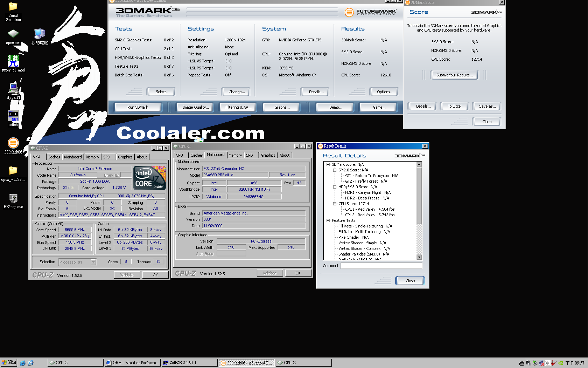Open the My Computer desktop icon
The width and height of the screenshot is (588, 368).
[40, 34]
